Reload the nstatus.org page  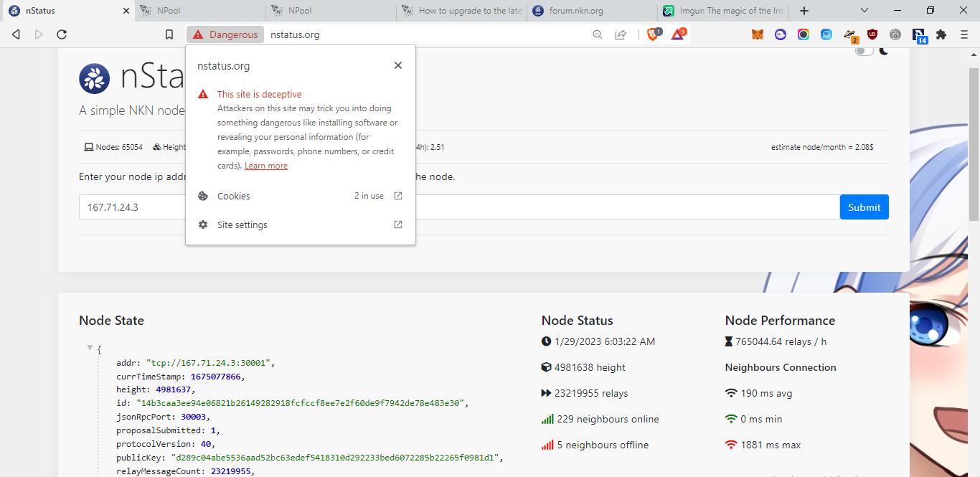[x=62, y=34]
